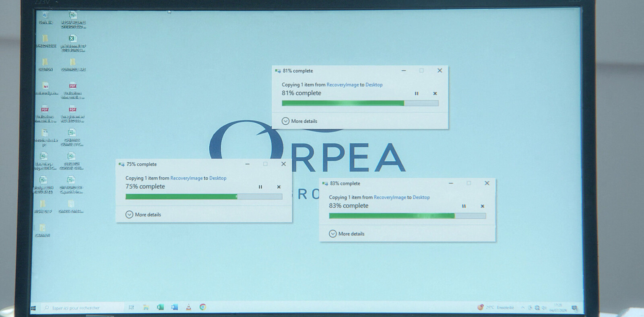
Task: Pause the 83% complete copy operation
Action: click(464, 206)
